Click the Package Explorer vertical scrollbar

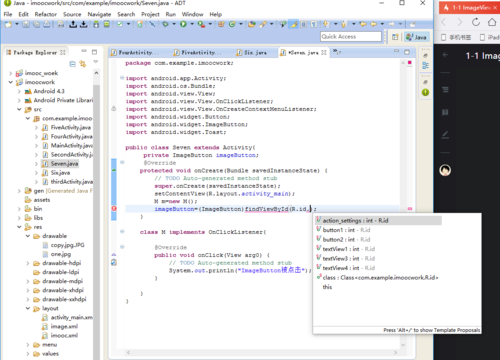click(x=96, y=213)
